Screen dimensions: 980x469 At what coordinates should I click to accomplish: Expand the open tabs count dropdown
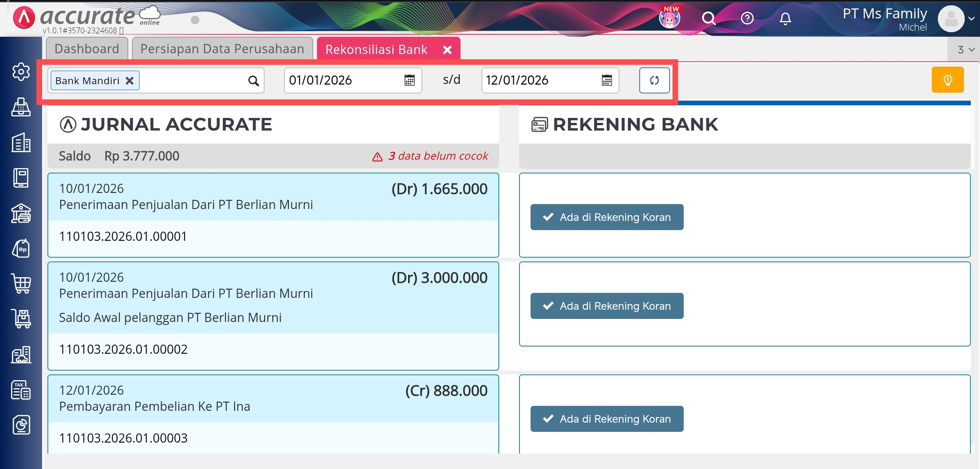click(965, 50)
